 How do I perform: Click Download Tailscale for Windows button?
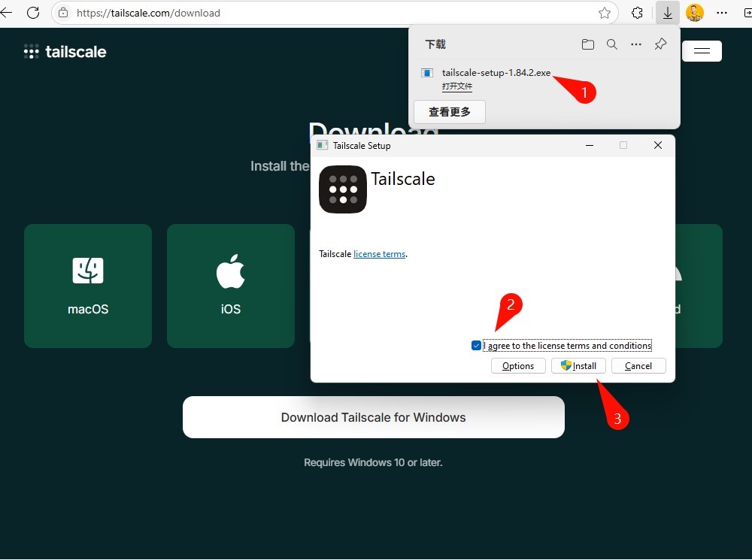[373, 417]
